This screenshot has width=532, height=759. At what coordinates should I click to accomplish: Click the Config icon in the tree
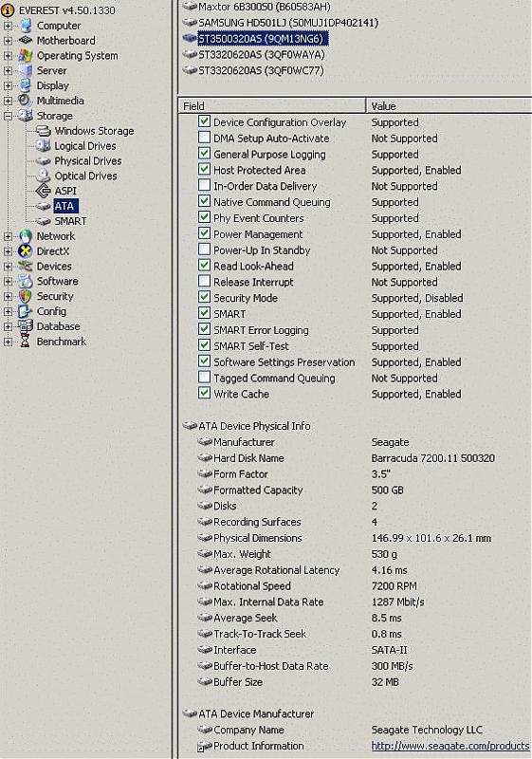click(25, 311)
